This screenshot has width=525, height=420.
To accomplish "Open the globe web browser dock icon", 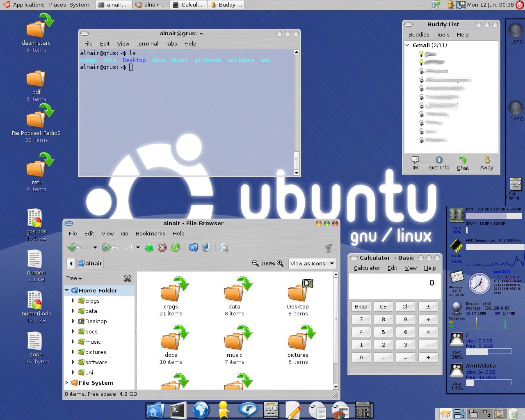I will coord(201,410).
